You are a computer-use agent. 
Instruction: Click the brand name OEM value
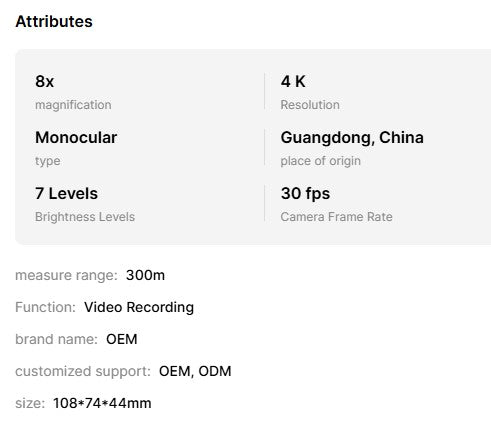[x=122, y=339]
